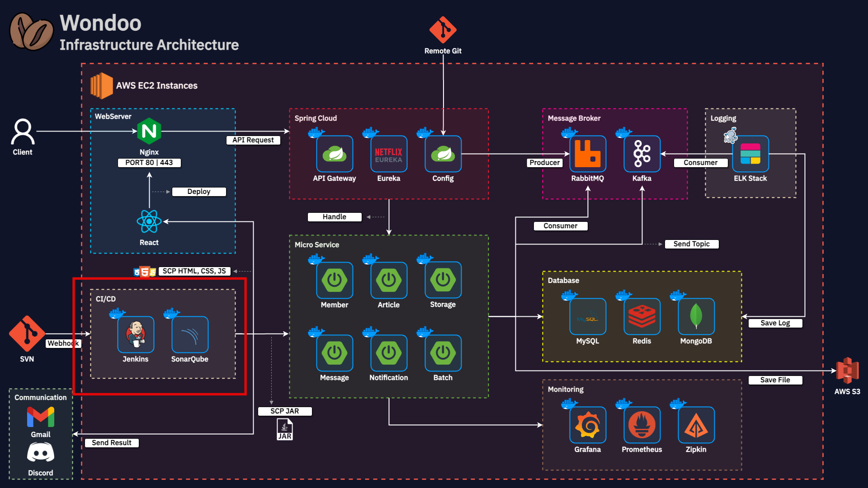Select the Prometheus icon
Viewport: 868px width, 488px height.
(x=642, y=425)
